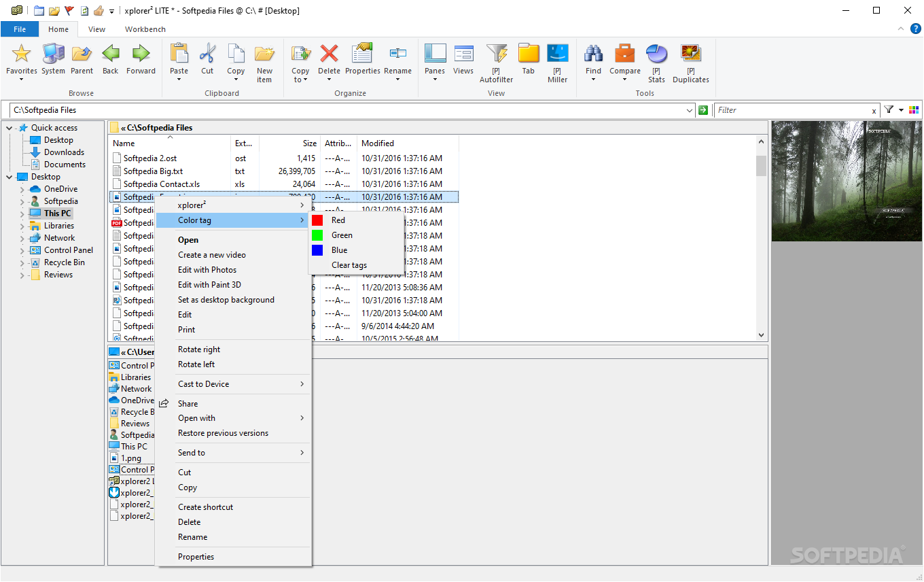924x582 pixels.
Task: Switch to the Workbench ribbon tab
Action: point(145,29)
